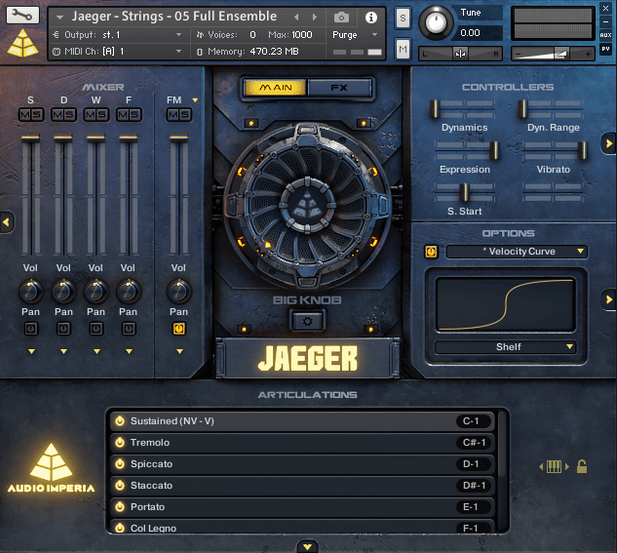Click the PV button
The height and width of the screenshot is (553, 617).
pyautogui.click(x=606, y=49)
